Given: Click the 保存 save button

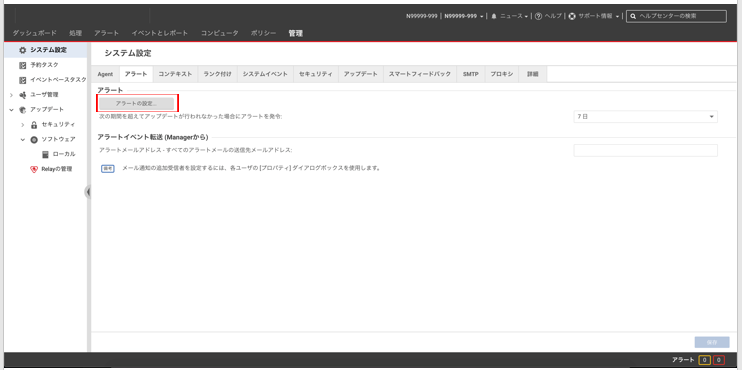Looking at the screenshot, I should [x=712, y=342].
